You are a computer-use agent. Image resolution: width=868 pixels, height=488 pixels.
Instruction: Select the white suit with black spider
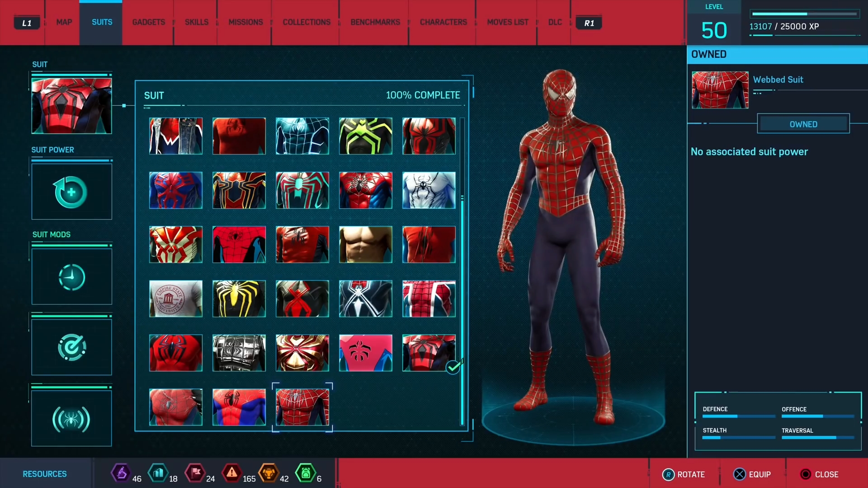coord(429,190)
